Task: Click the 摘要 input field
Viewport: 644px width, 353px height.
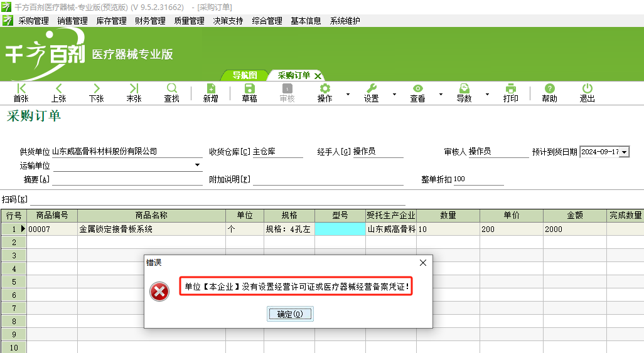Action: point(127,180)
